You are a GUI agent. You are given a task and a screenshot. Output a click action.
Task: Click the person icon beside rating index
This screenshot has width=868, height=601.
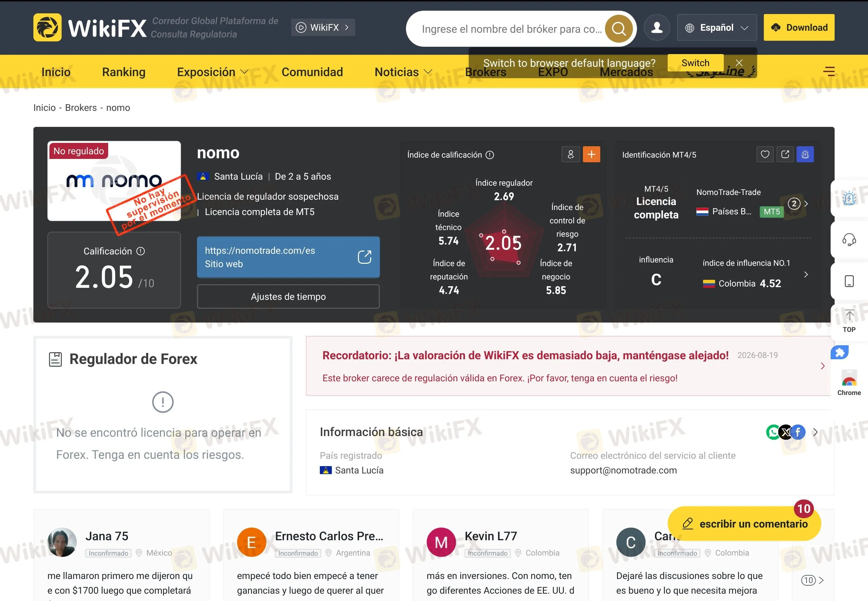(571, 154)
